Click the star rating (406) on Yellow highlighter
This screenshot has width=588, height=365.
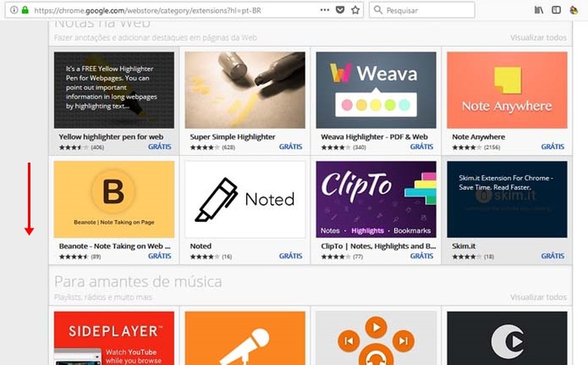(x=81, y=147)
